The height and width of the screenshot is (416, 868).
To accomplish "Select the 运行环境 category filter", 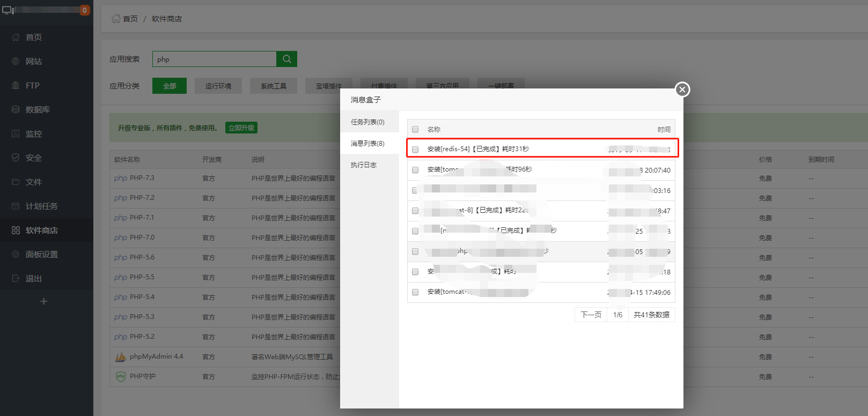I will [218, 86].
